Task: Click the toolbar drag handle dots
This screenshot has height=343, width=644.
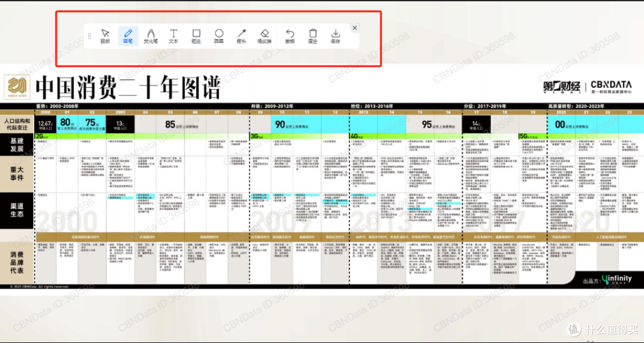Action: (89, 36)
